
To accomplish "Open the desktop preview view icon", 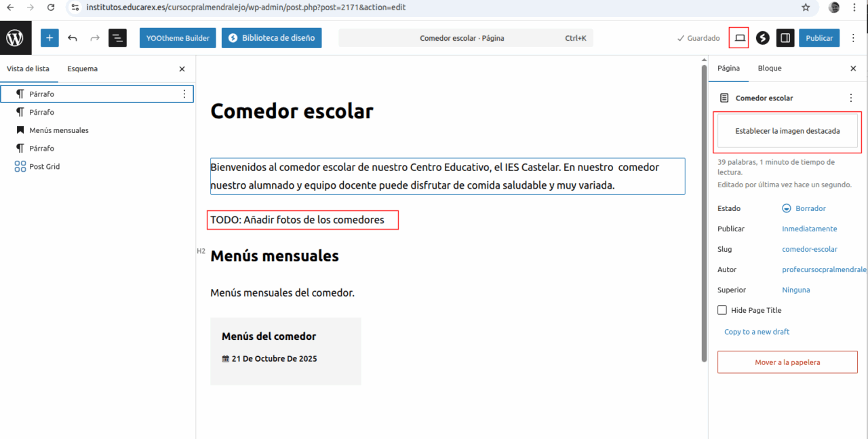I will point(739,38).
